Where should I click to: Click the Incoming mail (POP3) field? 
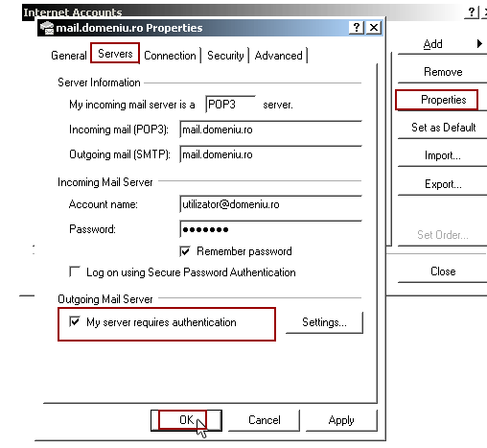point(270,130)
